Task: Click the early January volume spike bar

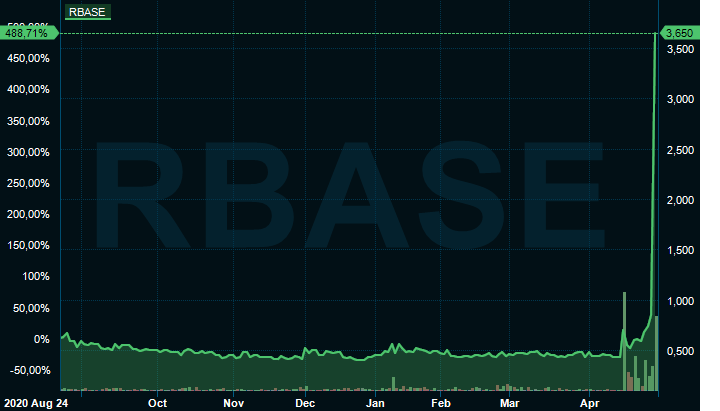Action: click(x=394, y=383)
